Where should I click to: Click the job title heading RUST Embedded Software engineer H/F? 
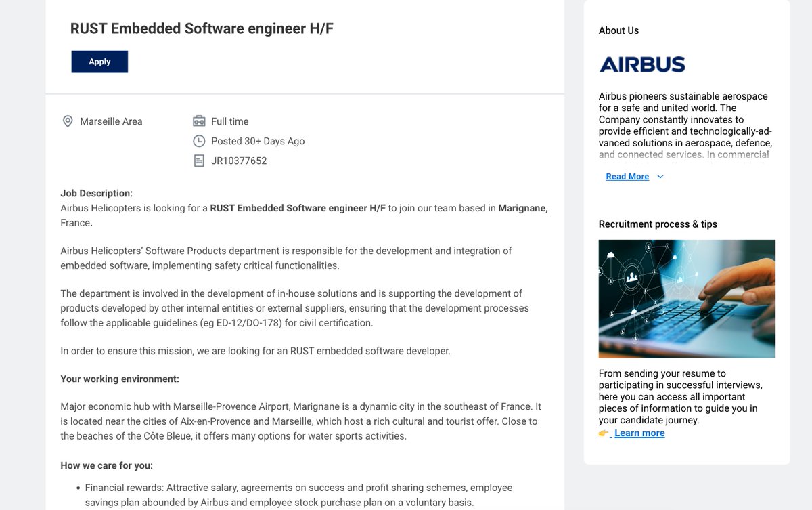pos(202,28)
